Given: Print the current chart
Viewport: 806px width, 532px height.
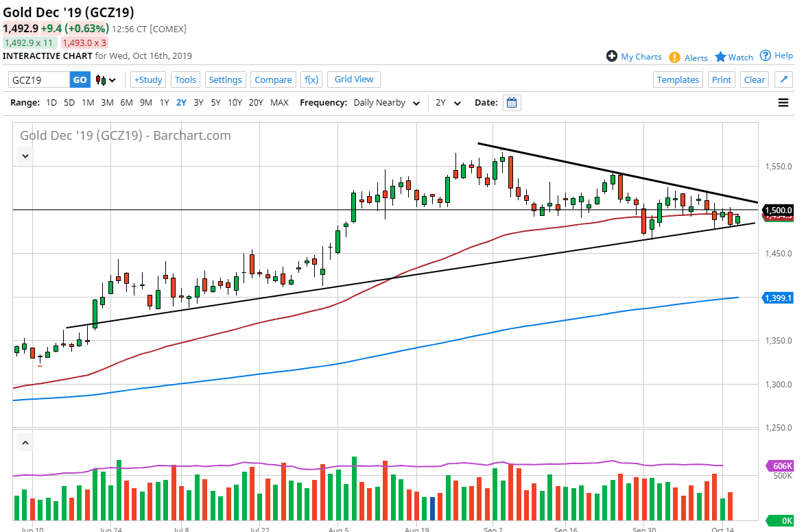Looking at the screenshot, I should point(721,80).
